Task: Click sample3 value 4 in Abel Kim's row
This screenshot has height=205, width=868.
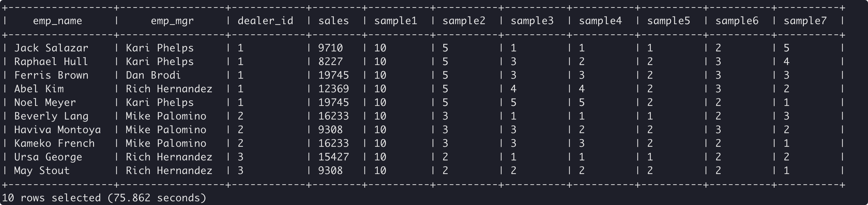Action: pos(513,89)
